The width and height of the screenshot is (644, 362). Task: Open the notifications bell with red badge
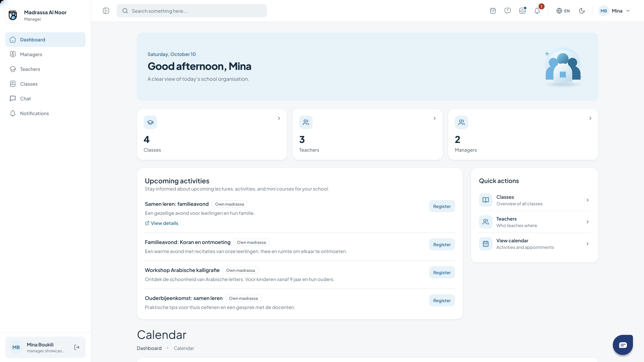pos(537,11)
